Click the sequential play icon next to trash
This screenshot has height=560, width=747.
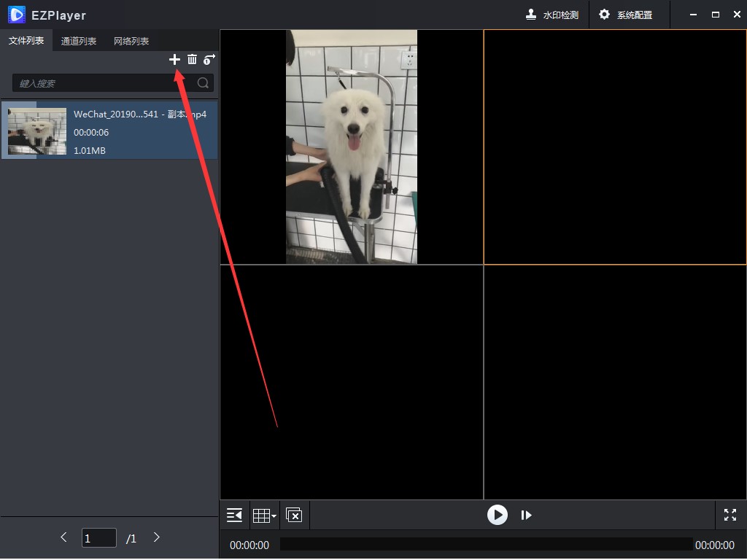coord(209,59)
